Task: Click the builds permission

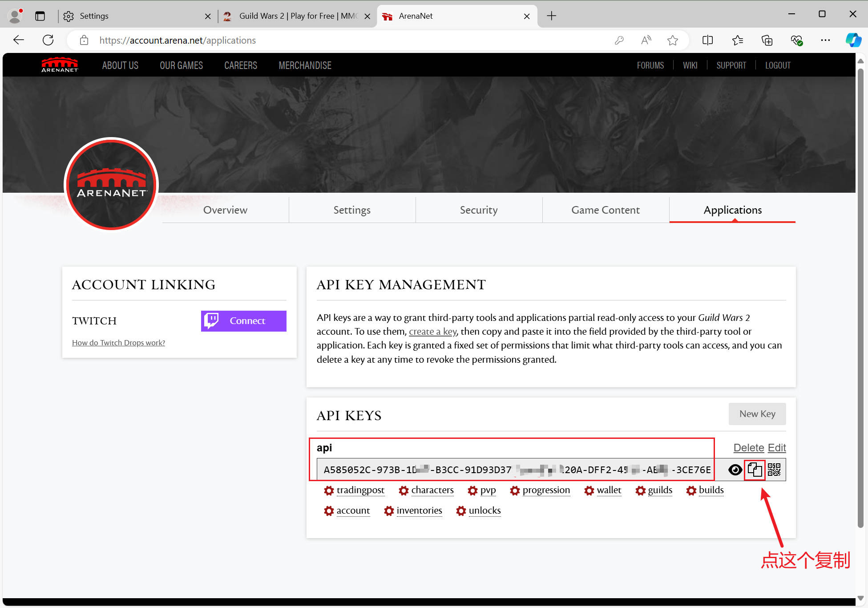Action: click(x=705, y=490)
